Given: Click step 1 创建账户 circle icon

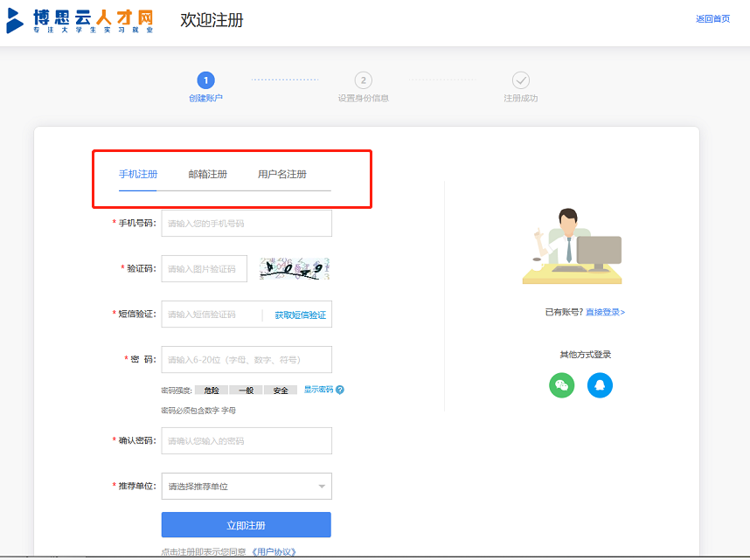Looking at the screenshot, I should pos(205,80).
